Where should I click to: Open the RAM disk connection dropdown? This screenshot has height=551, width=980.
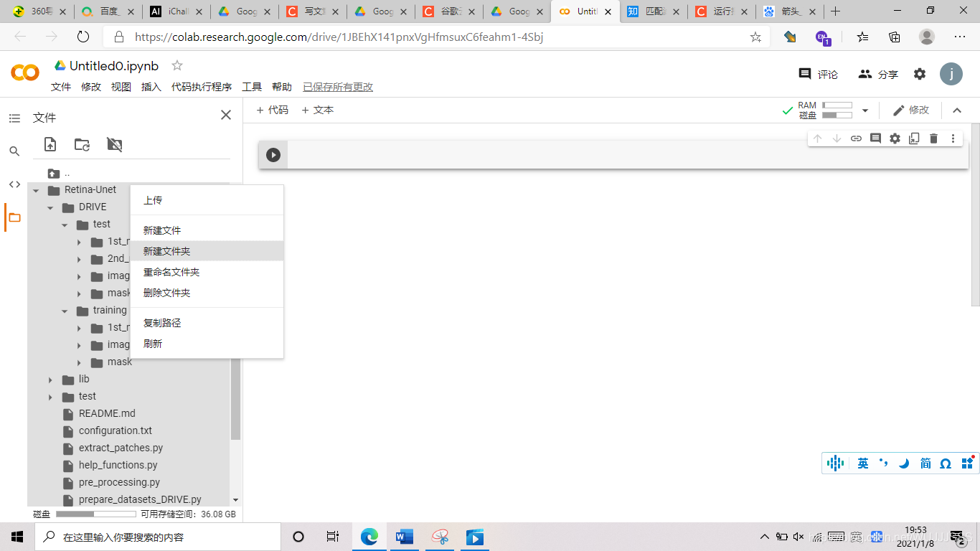(x=865, y=110)
